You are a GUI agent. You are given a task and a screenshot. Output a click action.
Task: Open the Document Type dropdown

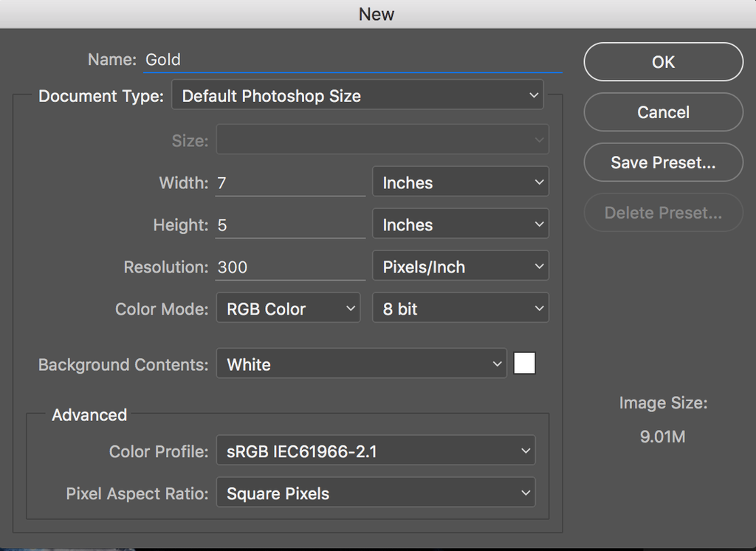pos(357,95)
